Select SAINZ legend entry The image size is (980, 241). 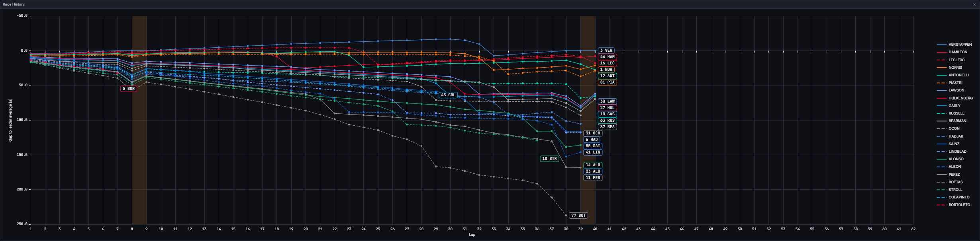point(948,144)
